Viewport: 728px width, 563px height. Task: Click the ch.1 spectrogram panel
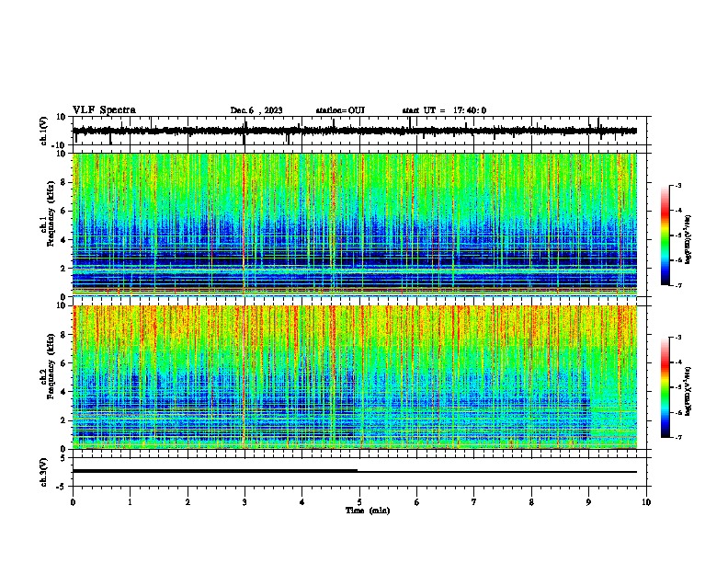click(355, 224)
